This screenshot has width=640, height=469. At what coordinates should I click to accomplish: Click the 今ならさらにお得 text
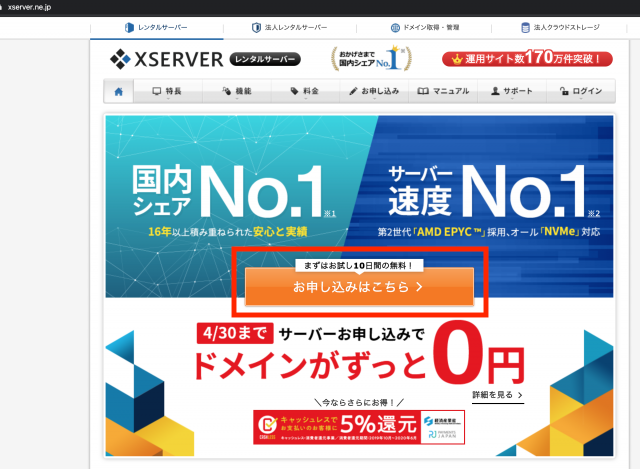[359, 402]
